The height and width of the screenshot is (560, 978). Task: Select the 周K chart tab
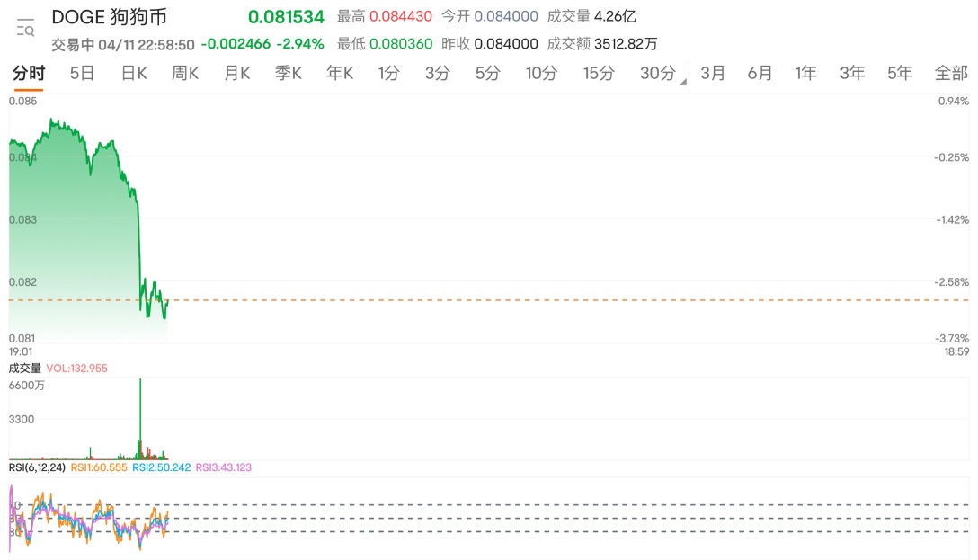[x=185, y=73]
